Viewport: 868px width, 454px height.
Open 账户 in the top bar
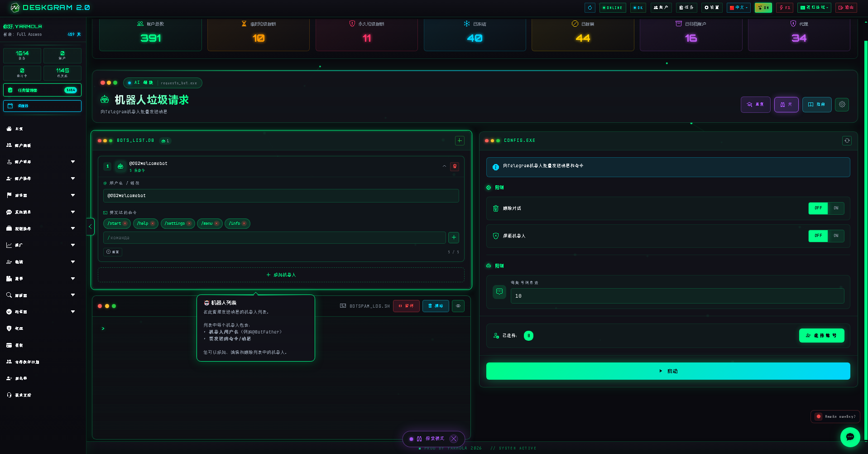(x=661, y=8)
